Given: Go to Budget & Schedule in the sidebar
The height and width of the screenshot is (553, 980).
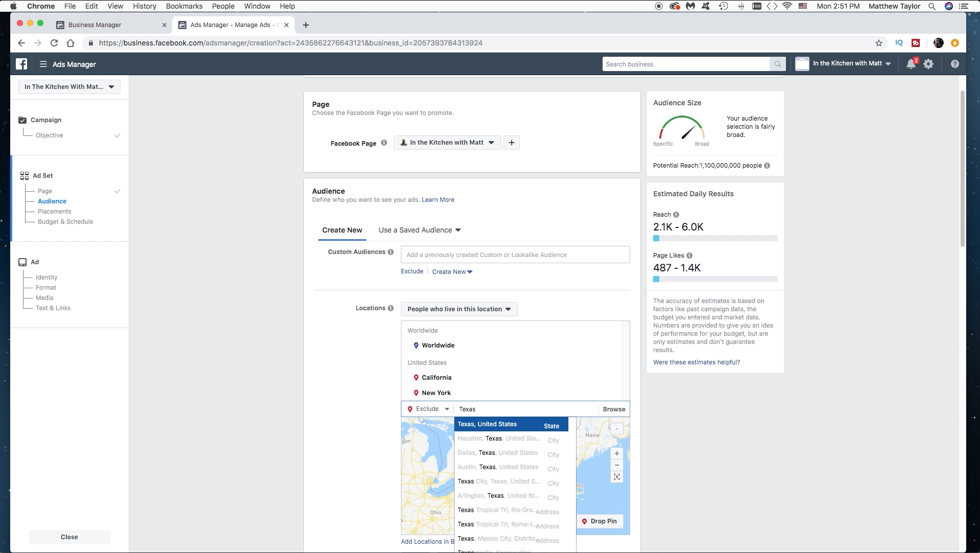Looking at the screenshot, I should 65,222.
